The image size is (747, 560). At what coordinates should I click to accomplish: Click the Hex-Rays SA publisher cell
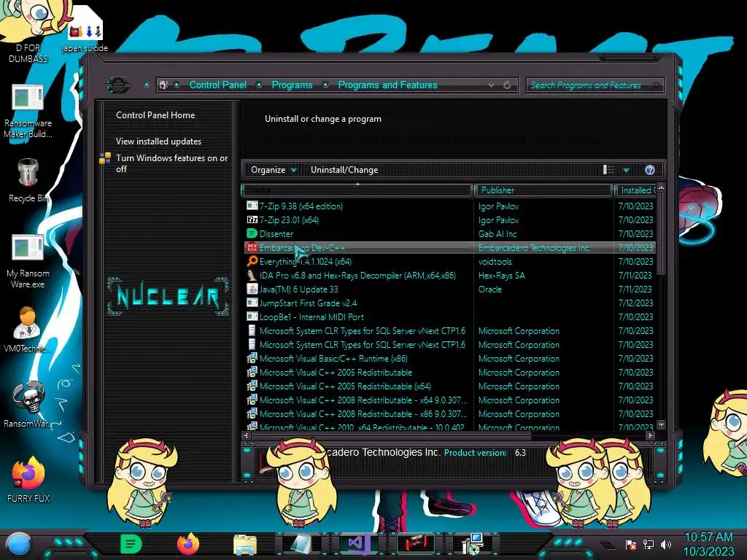coord(501,275)
